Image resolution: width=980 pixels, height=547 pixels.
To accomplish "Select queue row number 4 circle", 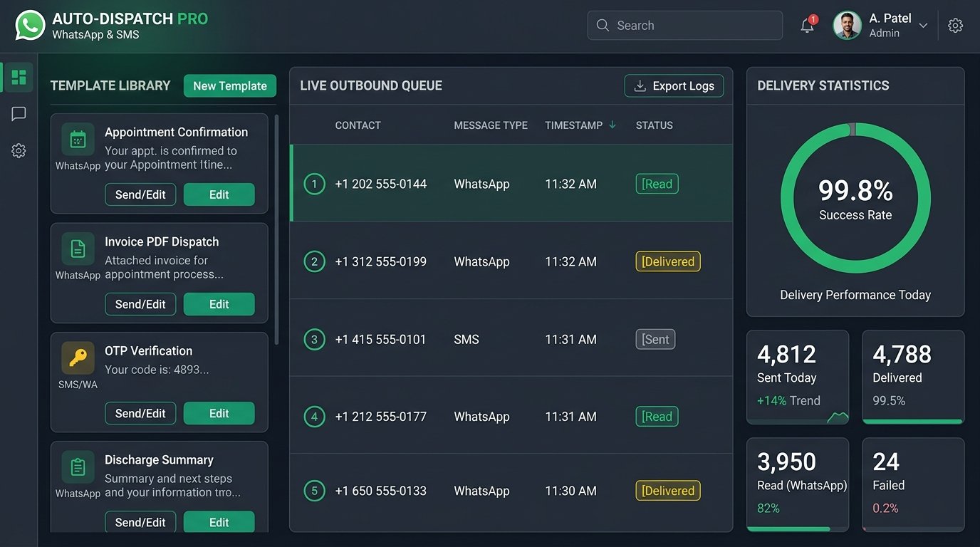I will [x=314, y=417].
